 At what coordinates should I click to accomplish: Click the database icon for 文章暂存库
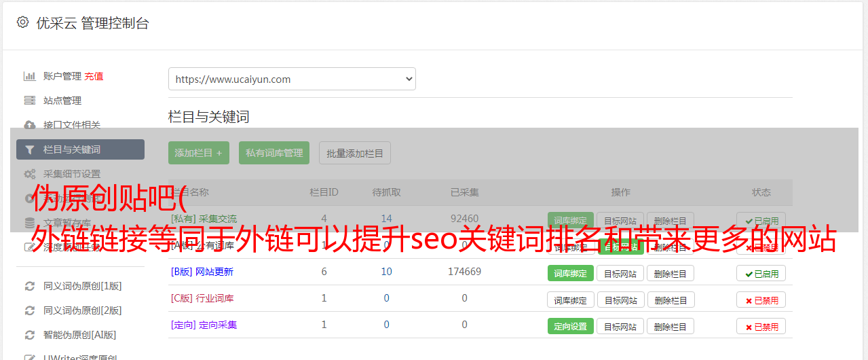pyautogui.click(x=30, y=223)
